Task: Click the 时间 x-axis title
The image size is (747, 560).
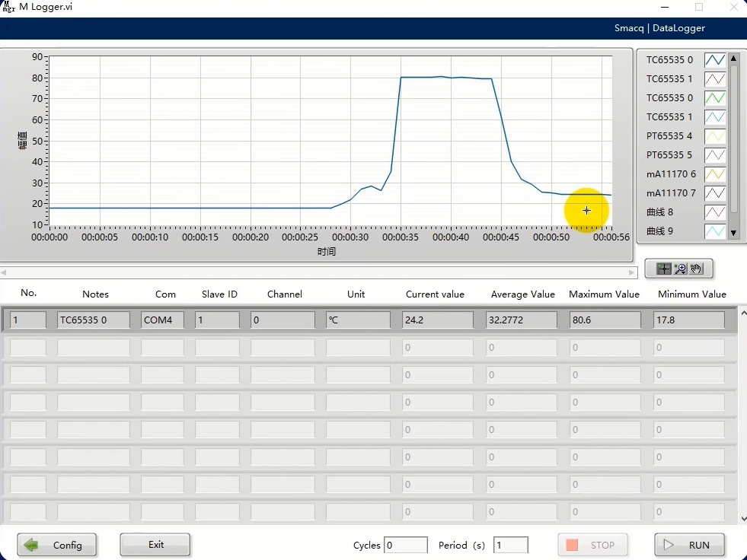Action: [327, 251]
